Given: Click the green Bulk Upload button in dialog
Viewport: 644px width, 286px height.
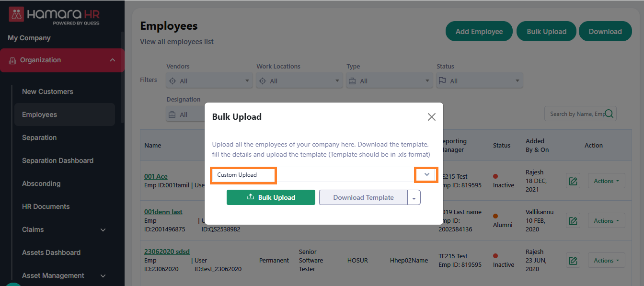Looking at the screenshot, I should [x=271, y=197].
